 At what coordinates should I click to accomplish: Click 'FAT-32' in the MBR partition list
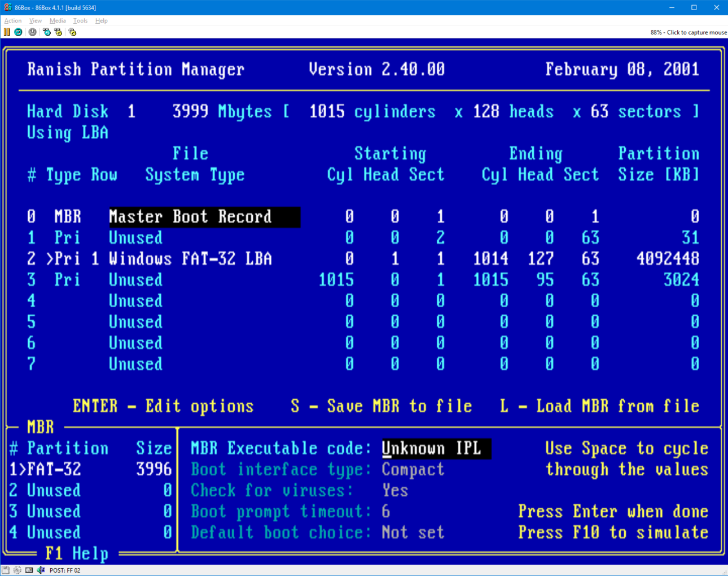[54, 470]
